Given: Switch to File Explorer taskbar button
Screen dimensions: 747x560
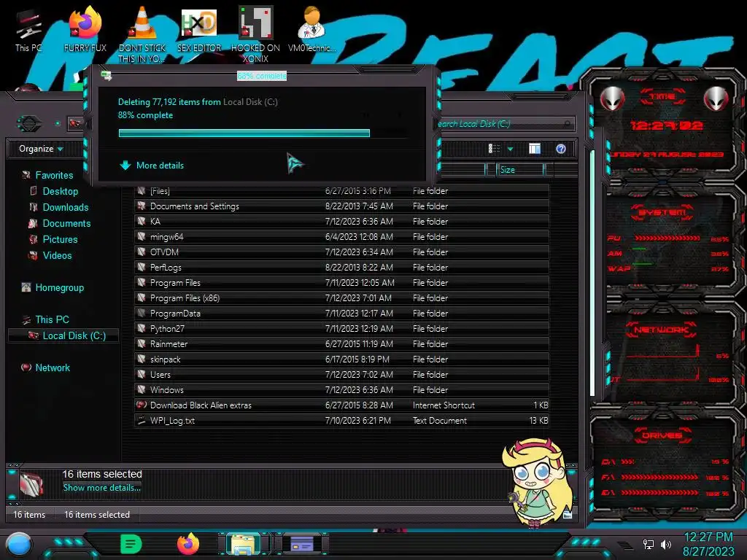Looking at the screenshot, I should pos(244,544).
